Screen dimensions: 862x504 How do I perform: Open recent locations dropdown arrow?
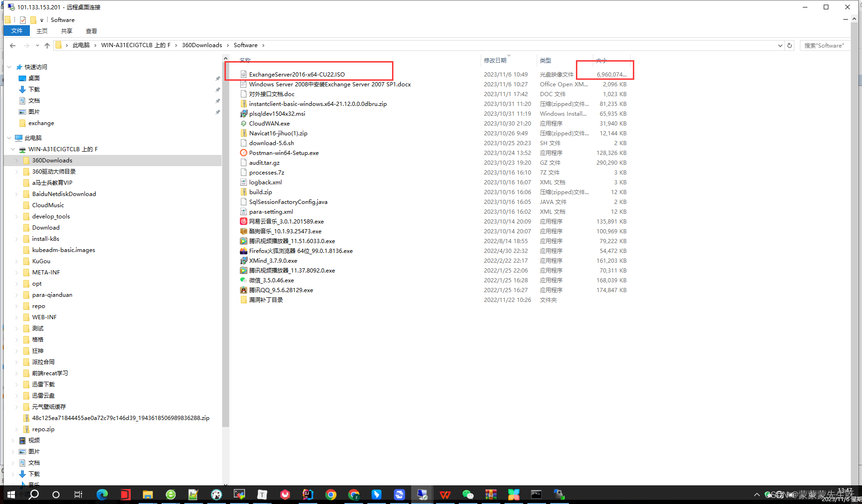tap(37, 45)
